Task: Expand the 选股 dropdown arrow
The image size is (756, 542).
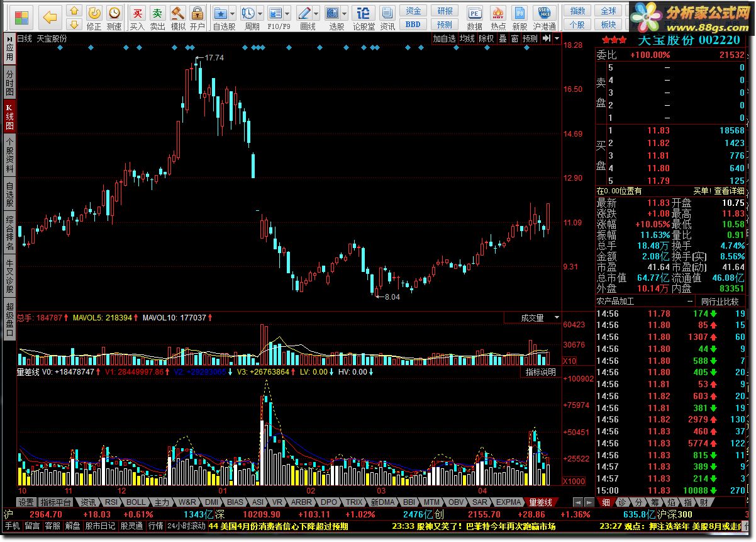Action: click(345, 13)
